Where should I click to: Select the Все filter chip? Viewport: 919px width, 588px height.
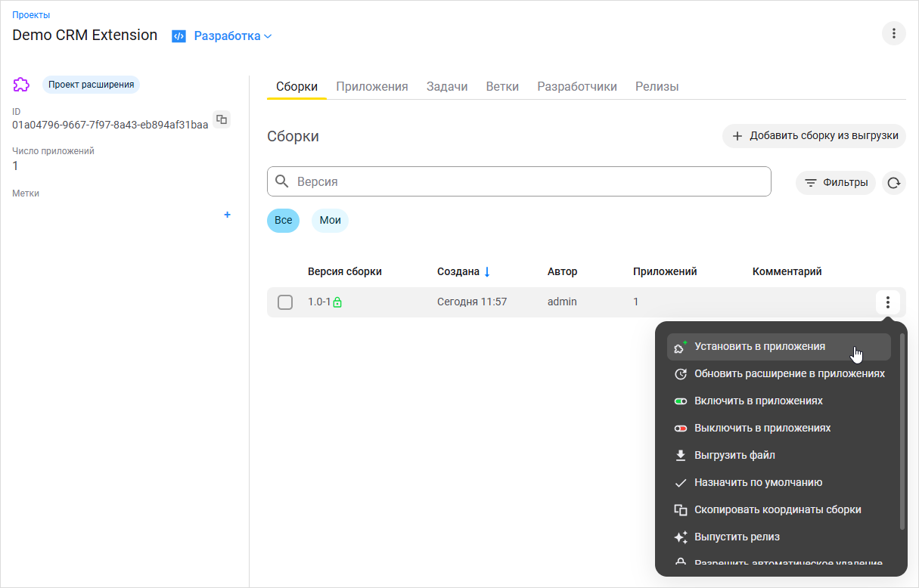point(284,221)
